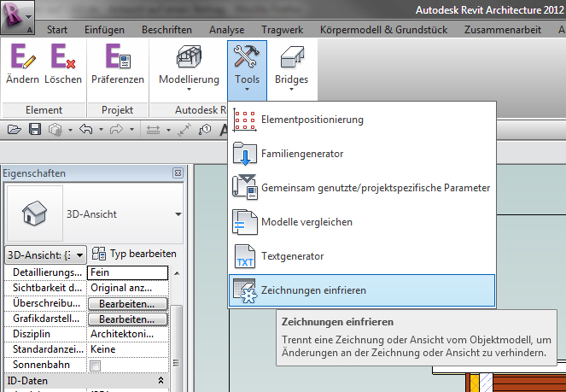Open the measure tool dropdown arrow

[168, 130]
